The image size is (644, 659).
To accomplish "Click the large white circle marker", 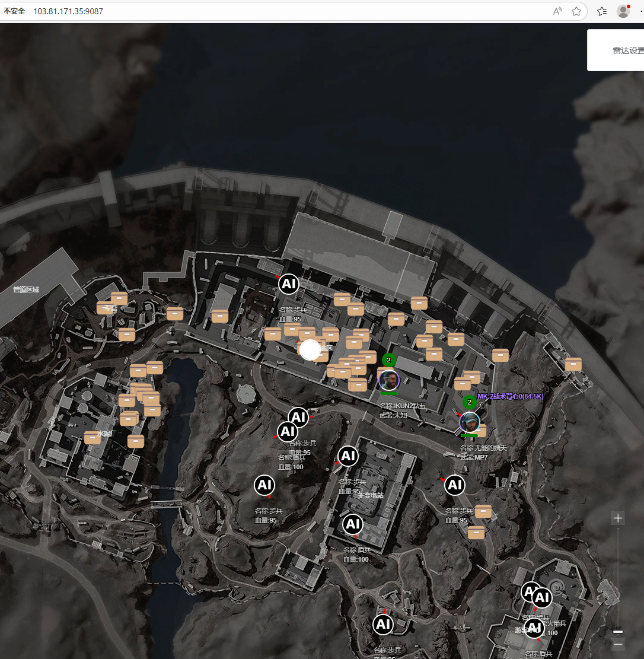I will 310,350.
